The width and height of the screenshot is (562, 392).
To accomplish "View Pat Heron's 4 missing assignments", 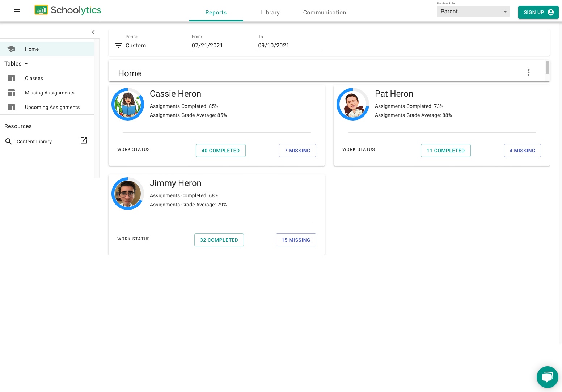I will tap(523, 151).
